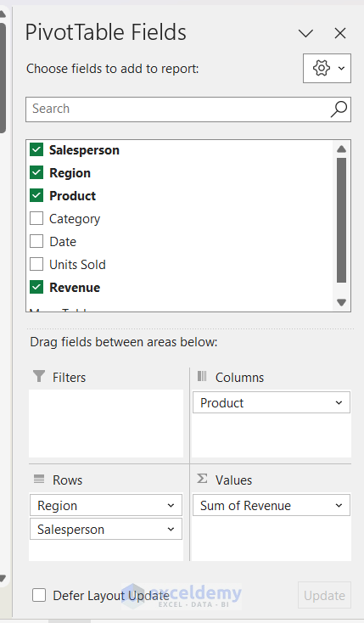Uncheck the Salesperson field checkbox
Screen dimensions: 364x623
pos(36,149)
